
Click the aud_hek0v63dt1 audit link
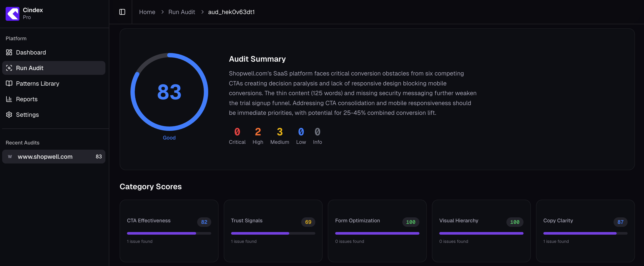(x=231, y=12)
